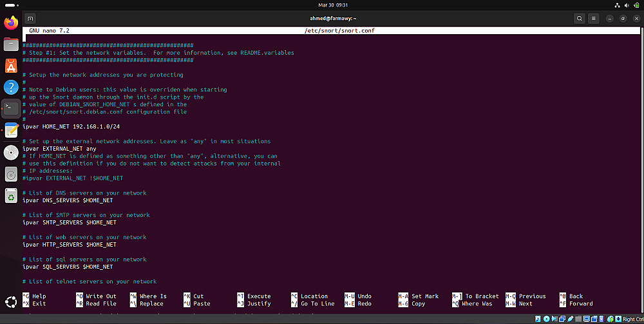This screenshot has height=324, width=644.
Task: Click the List of telnet servers comment
Action: pyautogui.click(x=90, y=281)
